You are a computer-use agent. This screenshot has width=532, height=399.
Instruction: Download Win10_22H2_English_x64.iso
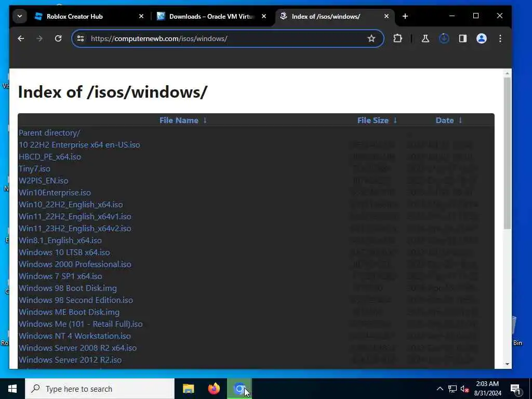coord(71,205)
